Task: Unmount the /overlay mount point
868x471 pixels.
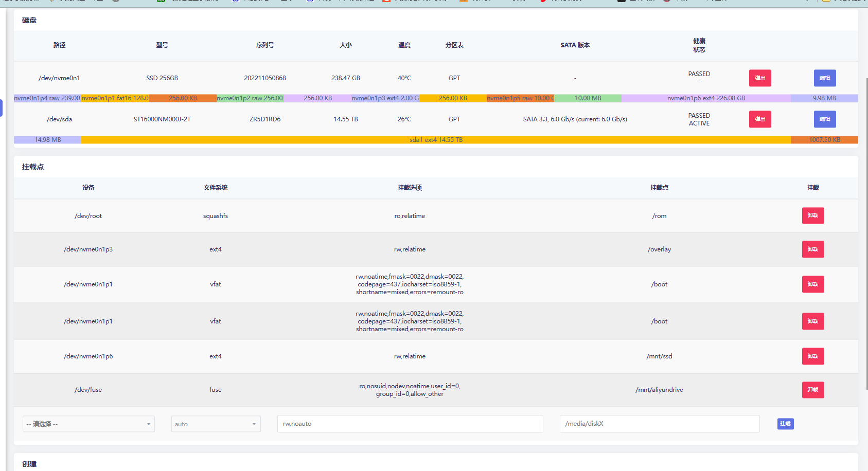Action: (x=812, y=249)
